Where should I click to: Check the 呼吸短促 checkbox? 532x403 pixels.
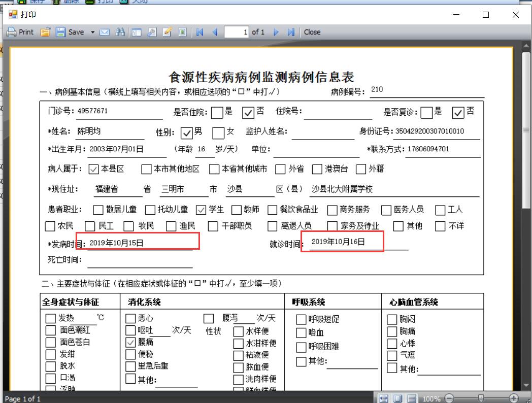click(301, 319)
